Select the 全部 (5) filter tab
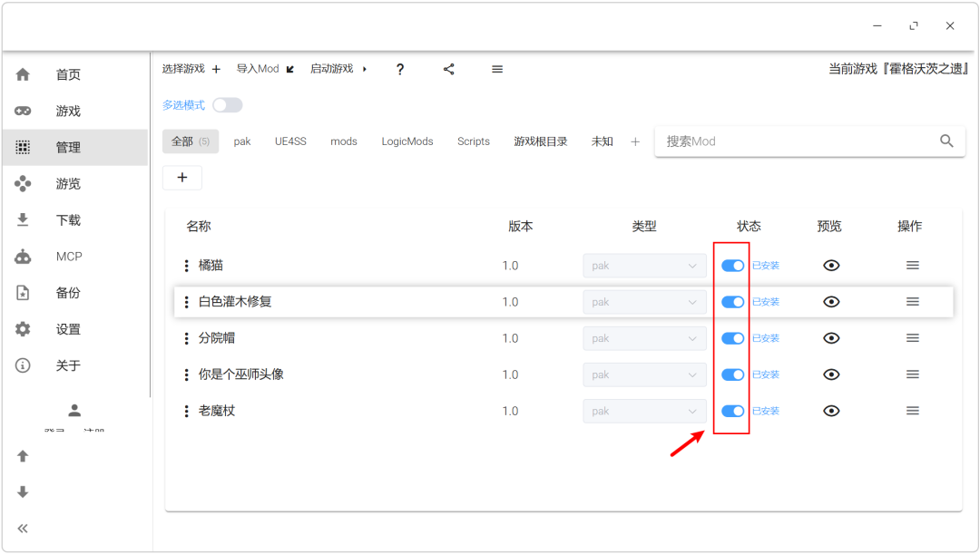Screen dimensions: 980x554 click(x=191, y=141)
